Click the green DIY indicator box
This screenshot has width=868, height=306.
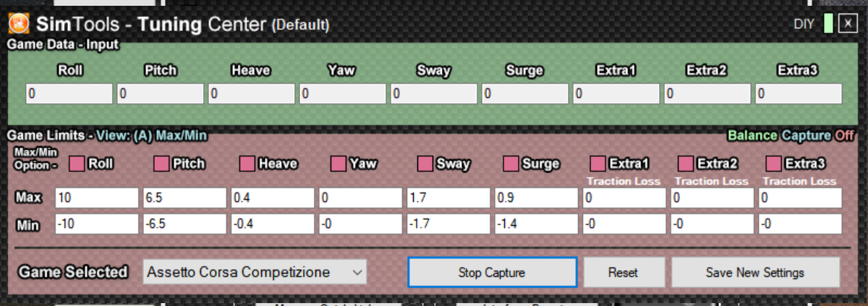click(x=827, y=24)
